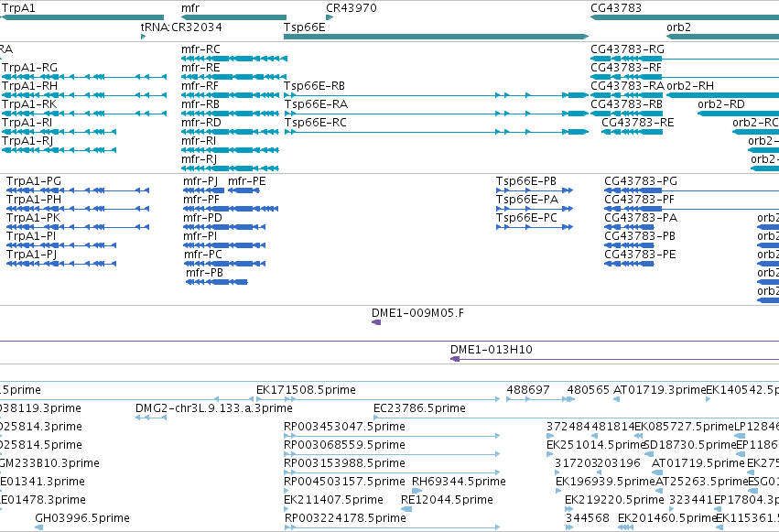This screenshot has width=779, height=532.
Task: Click the RP003153988.5prime EST label
Action: coord(344,463)
